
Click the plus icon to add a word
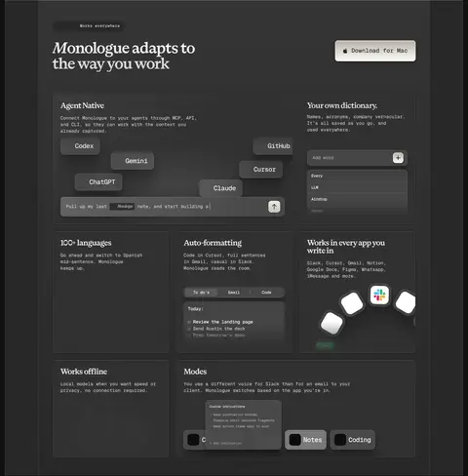398,158
